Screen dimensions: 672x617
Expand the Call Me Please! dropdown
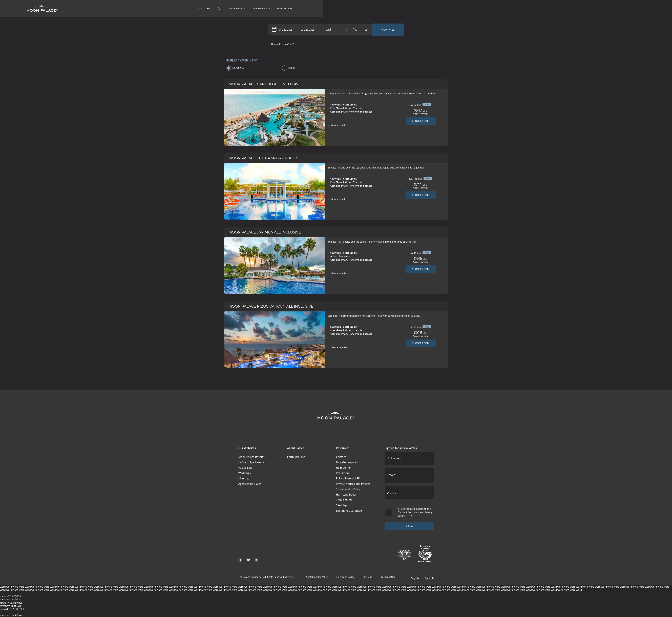(236, 9)
